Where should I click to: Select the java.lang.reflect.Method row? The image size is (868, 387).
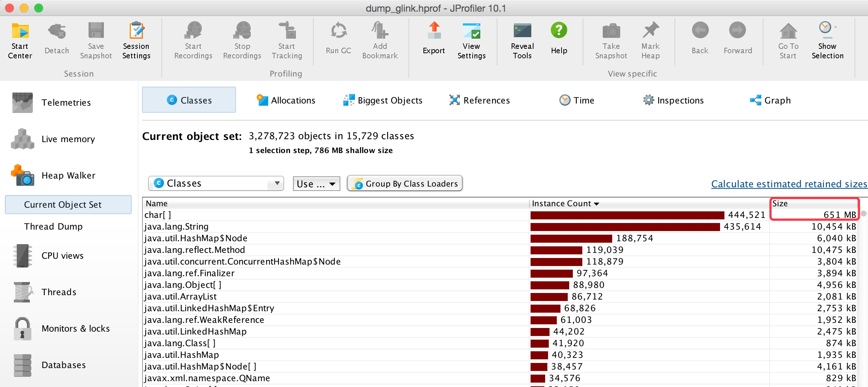[x=500, y=250]
